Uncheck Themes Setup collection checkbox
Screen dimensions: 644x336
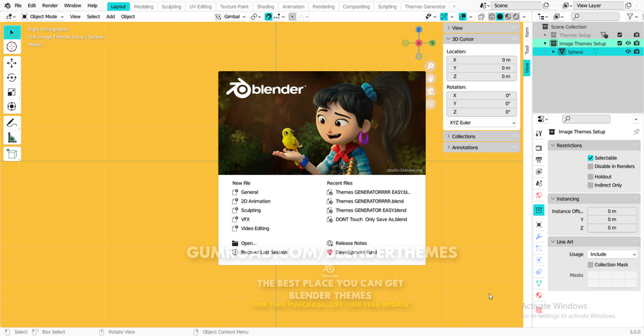tap(620, 35)
